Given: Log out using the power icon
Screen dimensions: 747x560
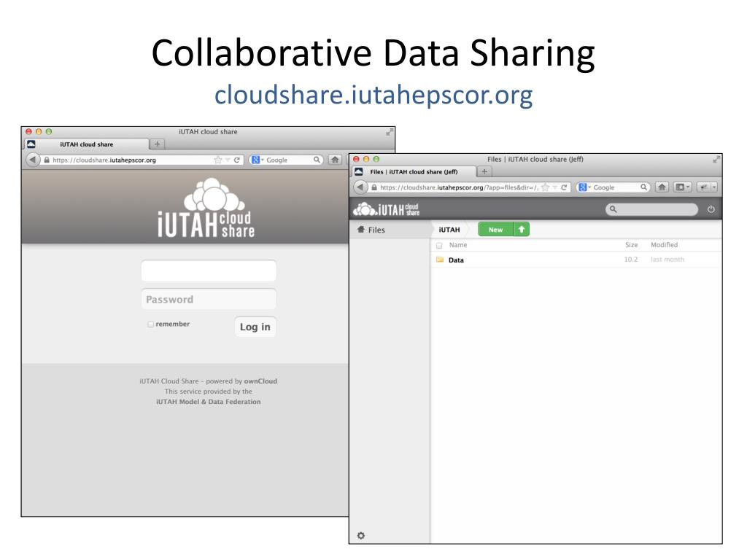Looking at the screenshot, I should [711, 209].
